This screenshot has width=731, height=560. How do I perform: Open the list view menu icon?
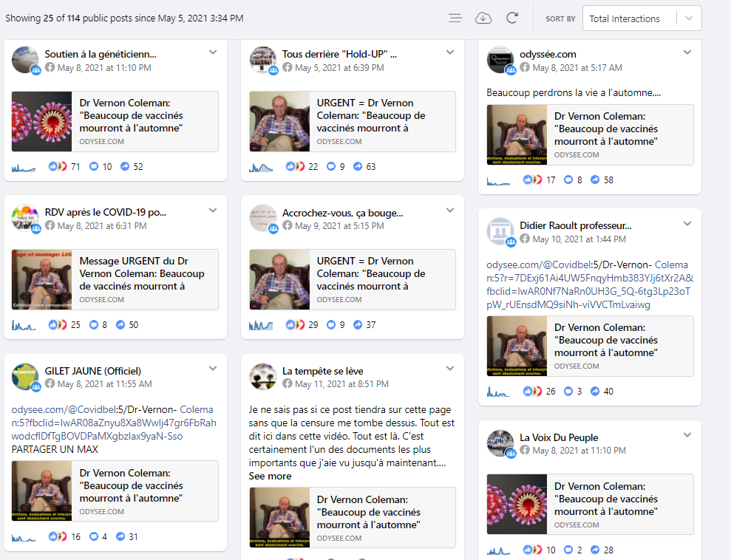click(x=455, y=18)
